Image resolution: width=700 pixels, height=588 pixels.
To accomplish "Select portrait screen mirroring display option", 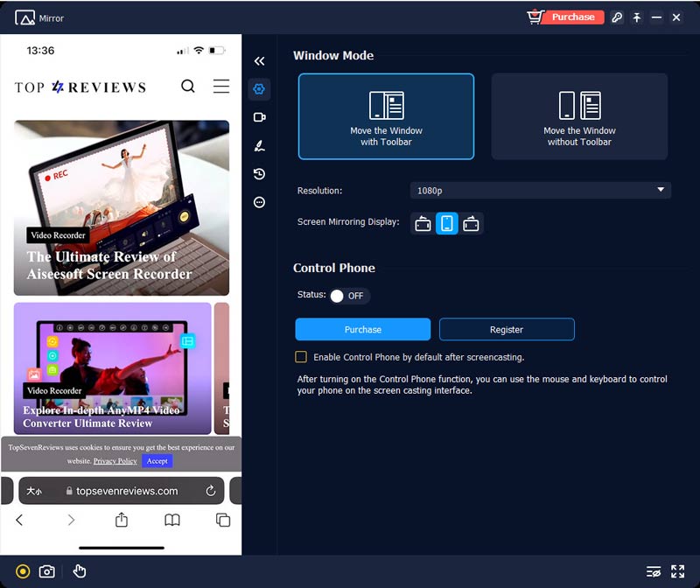I will pos(447,223).
